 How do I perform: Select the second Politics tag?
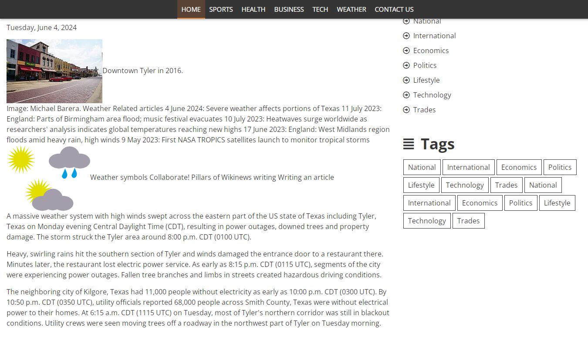[521, 203]
